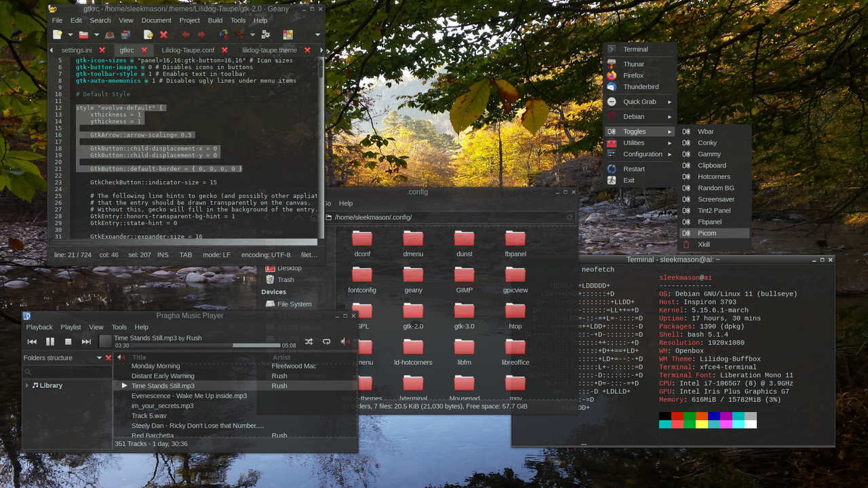This screenshot has height=488, width=868.
Task: Create a new file in Geany toolbar
Action: 58,35
